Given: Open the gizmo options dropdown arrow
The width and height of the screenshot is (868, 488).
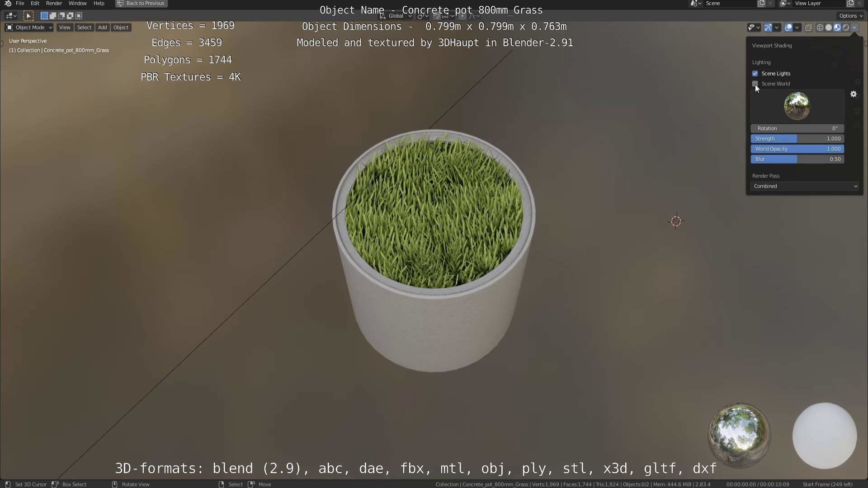Looking at the screenshot, I should click(777, 28).
